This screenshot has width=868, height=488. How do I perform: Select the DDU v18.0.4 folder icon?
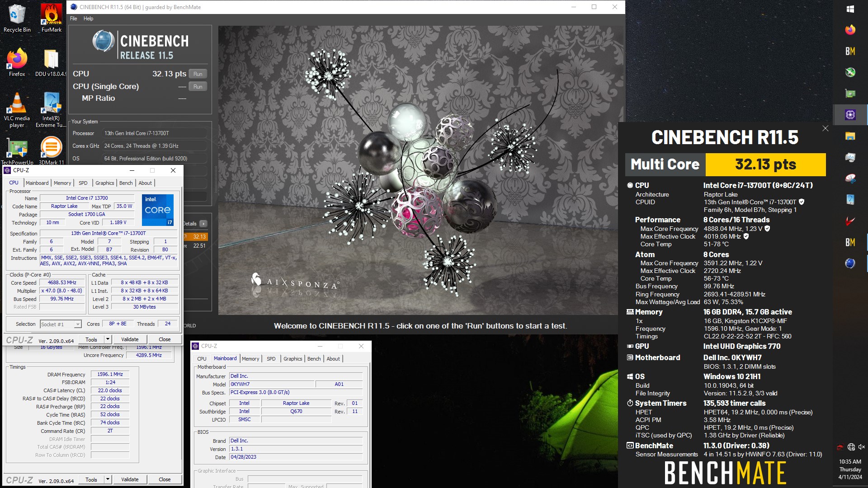click(x=51, y=62)
